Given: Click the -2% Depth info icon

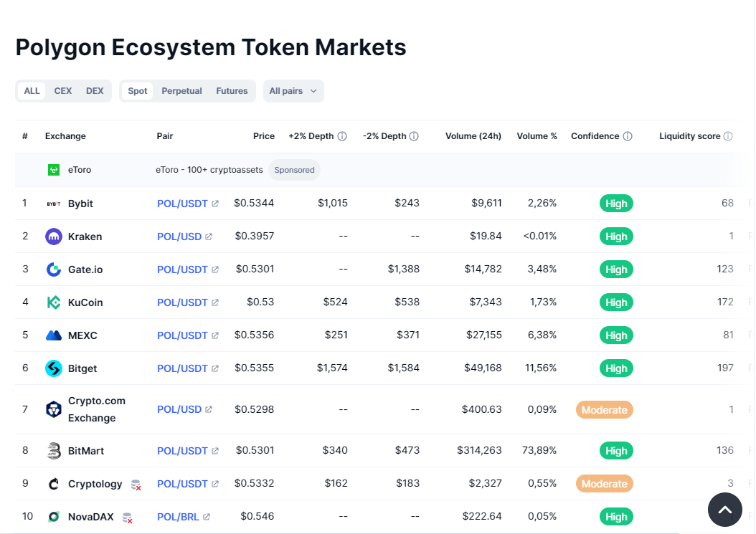Looking at the screenshot, I should [x=414, y=136].
